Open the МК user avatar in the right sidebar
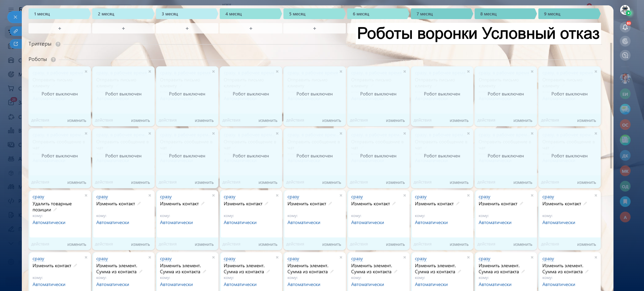The image size is (644, 291). (625, 171)
